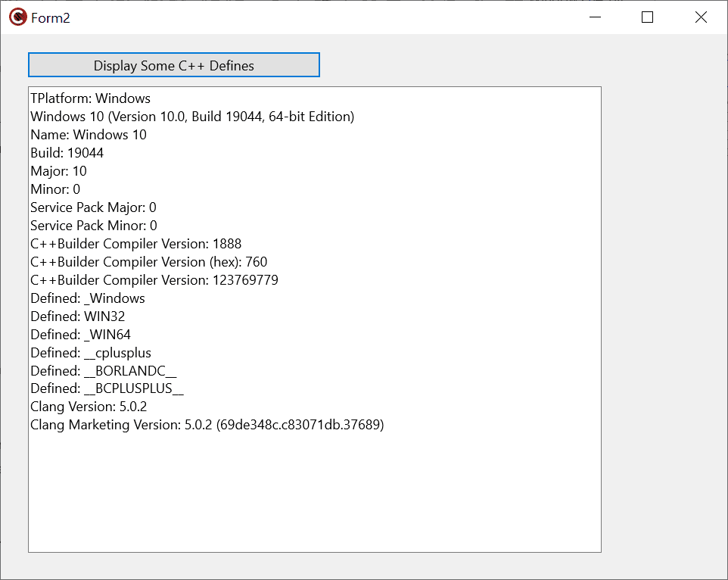728x580 pixels.
Task: Click the Form2 application icon in title bar
Action: (x=18, y=17)
